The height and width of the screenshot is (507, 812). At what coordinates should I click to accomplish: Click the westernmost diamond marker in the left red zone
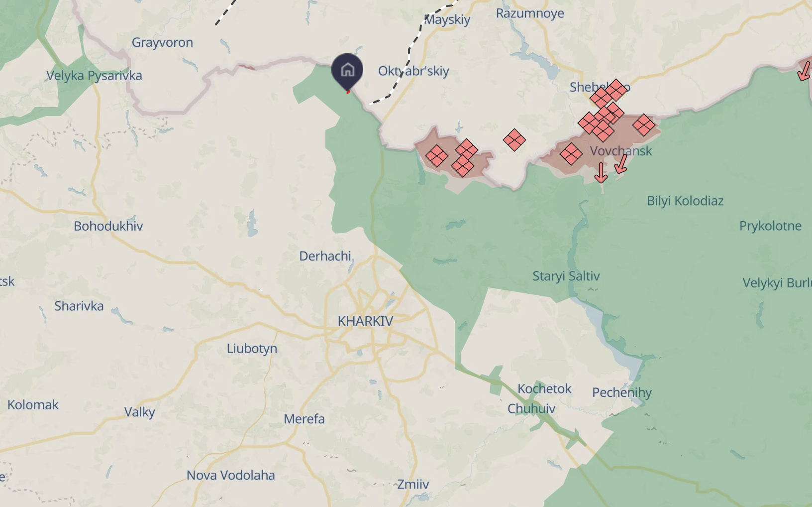point(437,156)
